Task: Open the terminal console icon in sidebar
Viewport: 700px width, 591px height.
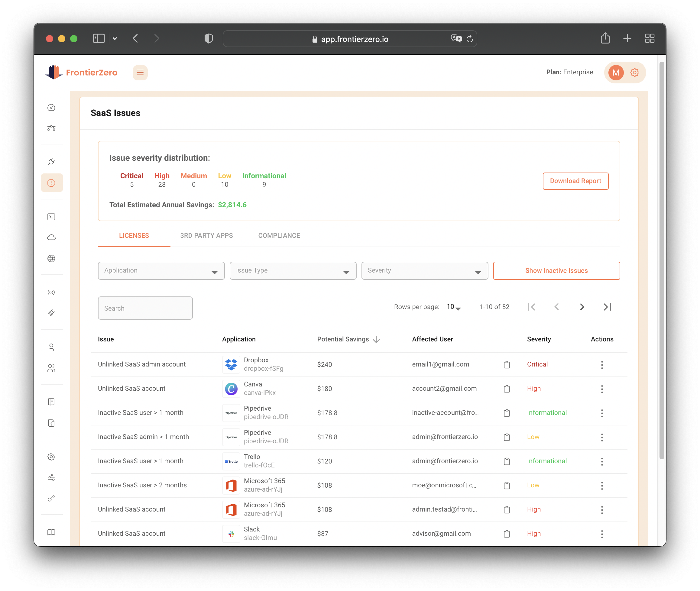Action: (51, 217)
